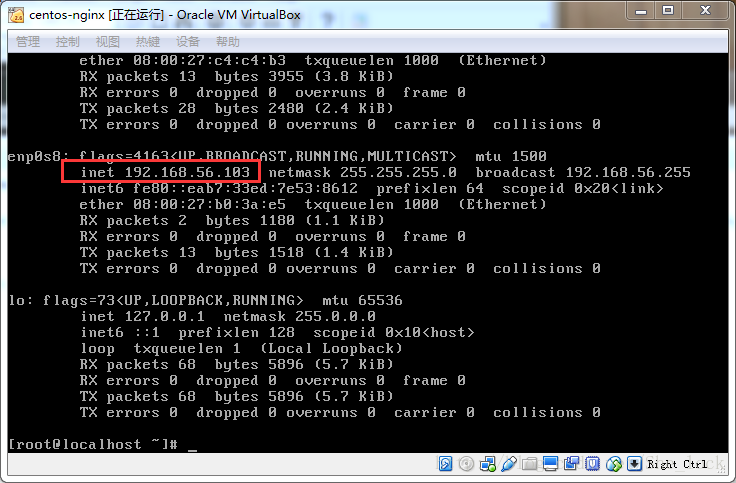Click the flags=73<UP,LOOPBACK,RUNNING> text
736x483 pixels.
pyautogui.click(x=173, y=300)
